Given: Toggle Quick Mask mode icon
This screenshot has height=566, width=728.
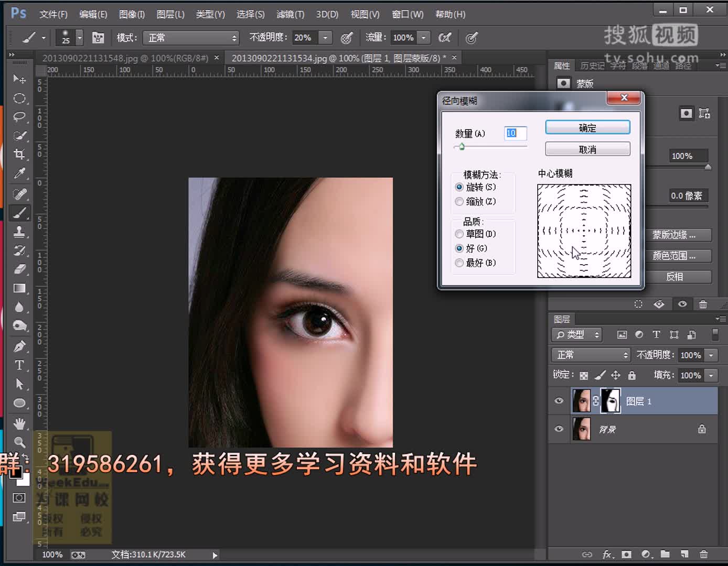Looking at the screenshot, I should tap(19, 497).
